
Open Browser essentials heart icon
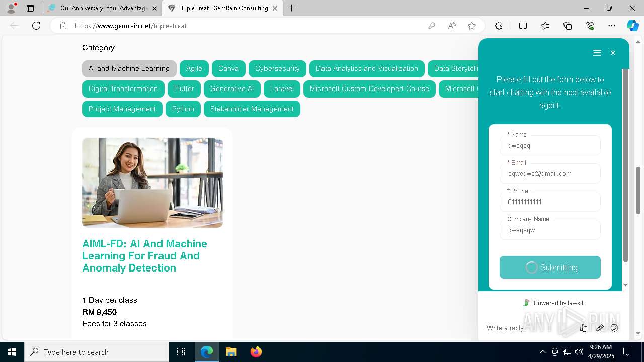[590, 26]
